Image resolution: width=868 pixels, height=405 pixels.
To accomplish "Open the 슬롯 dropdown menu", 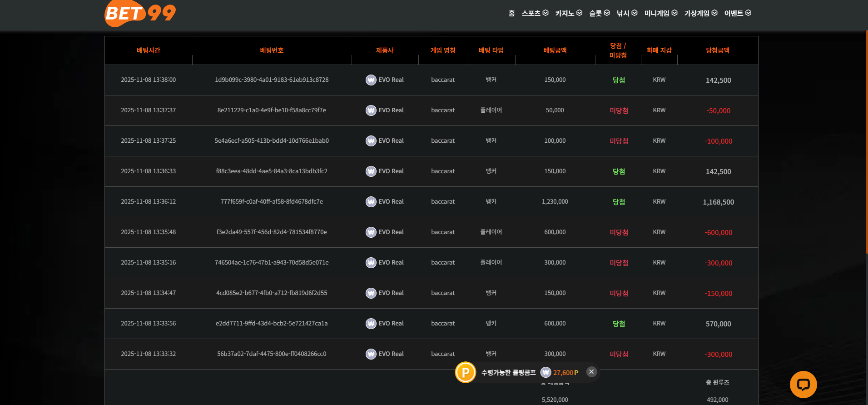I will pos(599,13).
